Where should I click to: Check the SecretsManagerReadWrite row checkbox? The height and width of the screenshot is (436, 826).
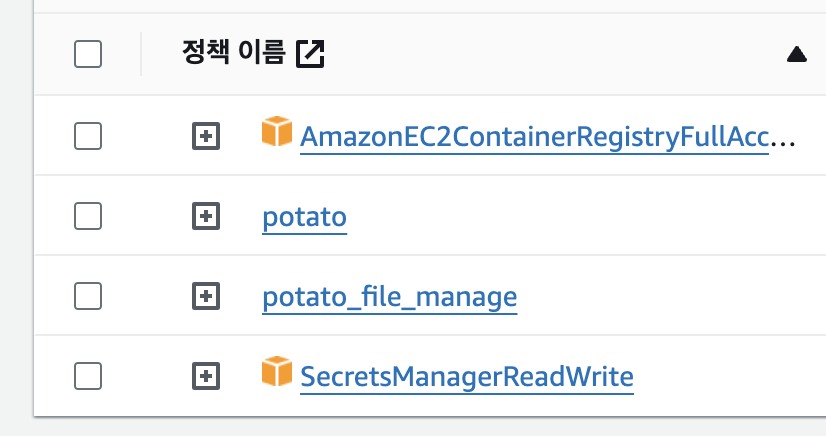(x=88, y=375)
